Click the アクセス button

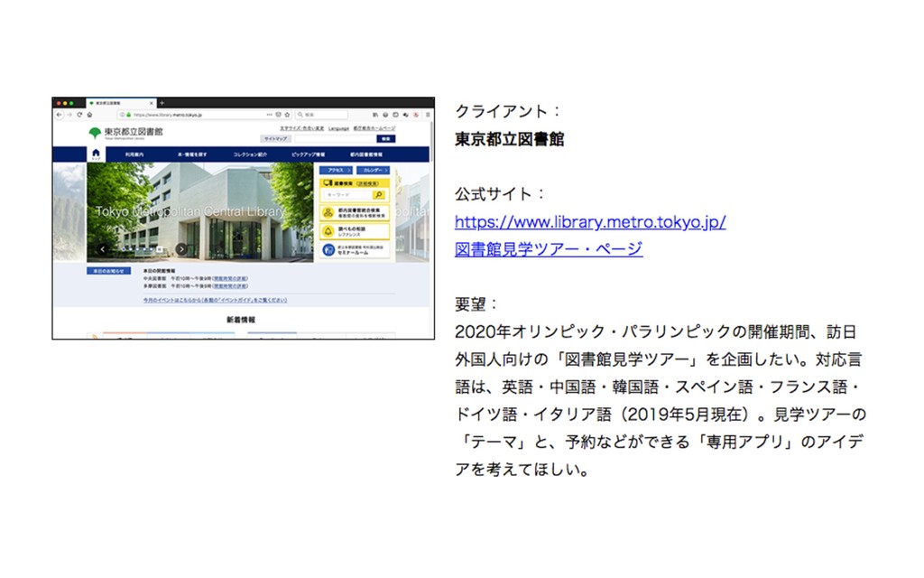(x=336, y=170)
